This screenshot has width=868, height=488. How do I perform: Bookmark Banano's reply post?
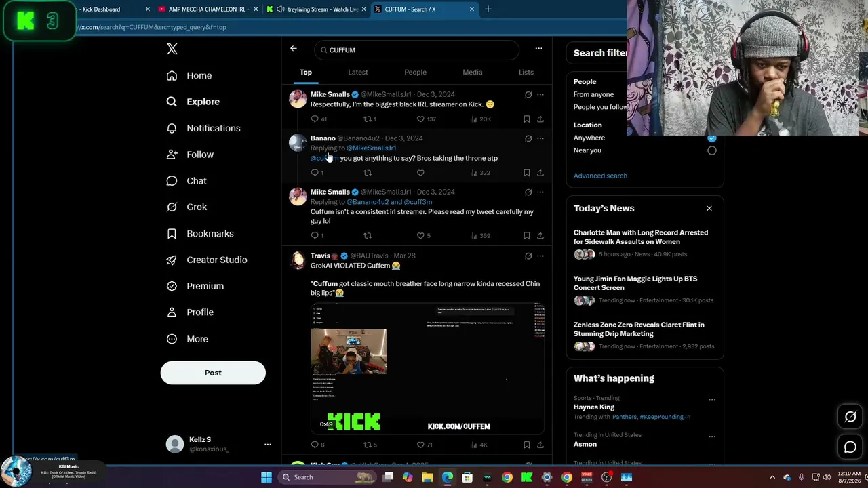coord(526,173)
